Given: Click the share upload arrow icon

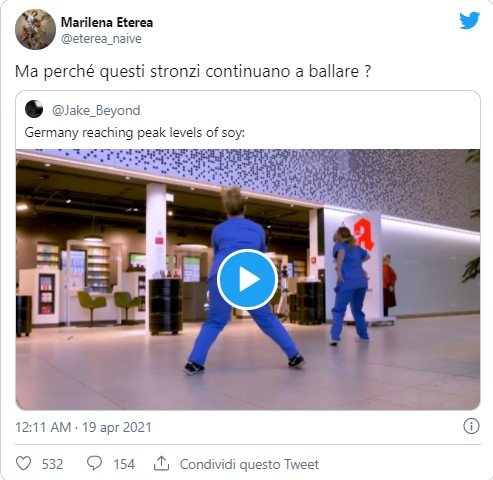Looking at the screenshot, I should 161,463.
